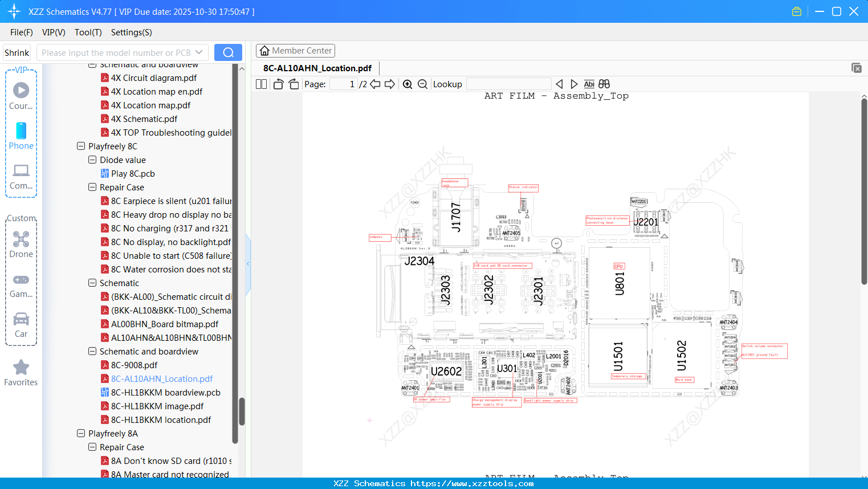
Task: Click the briefcase icon in the title bar
Action: (x=797, y=11)
